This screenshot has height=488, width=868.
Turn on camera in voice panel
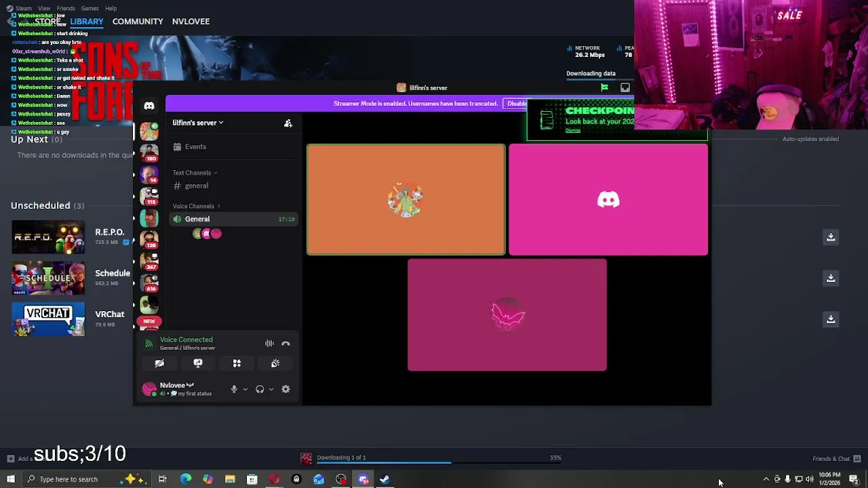159,363
